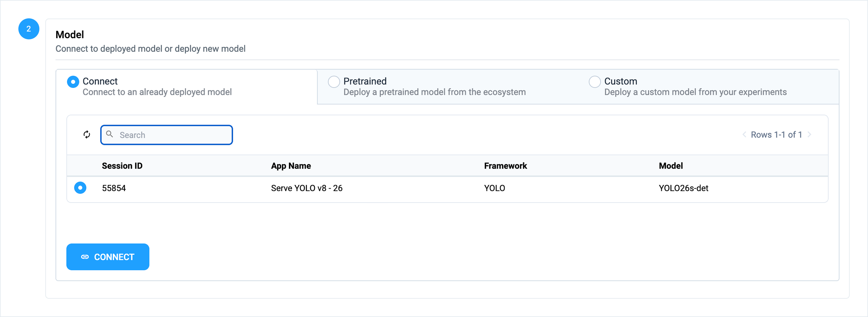
Task: Select the session 55854 row radio button
Action: pyautogui.click(x=80, y=188)
